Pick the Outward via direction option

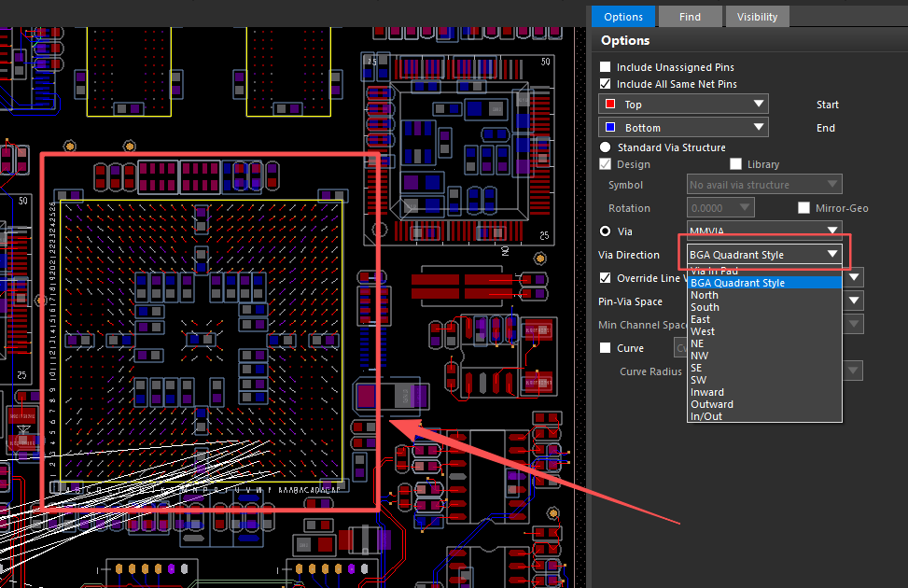click(711, 404)
